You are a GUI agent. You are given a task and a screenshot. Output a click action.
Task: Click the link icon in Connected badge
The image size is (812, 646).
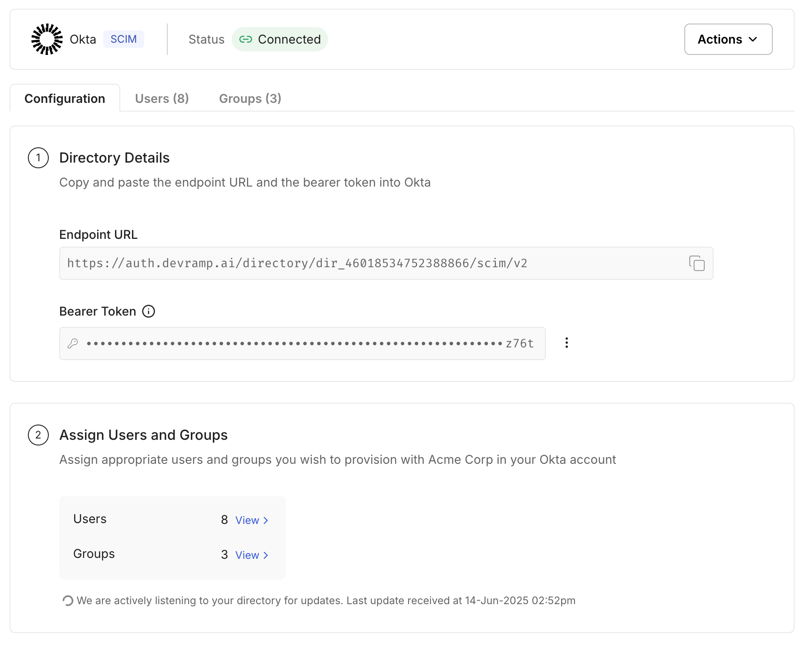pos(246,39)
